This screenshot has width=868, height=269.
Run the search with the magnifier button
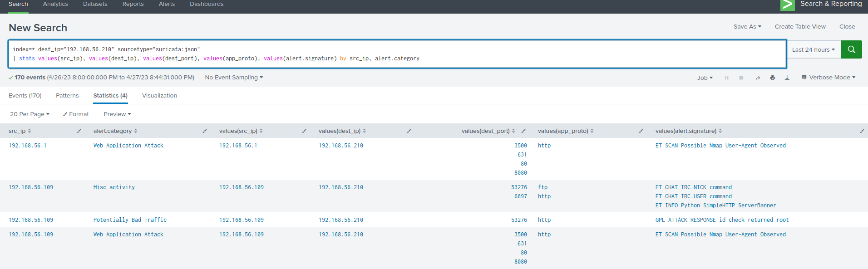tap(851, 49)
